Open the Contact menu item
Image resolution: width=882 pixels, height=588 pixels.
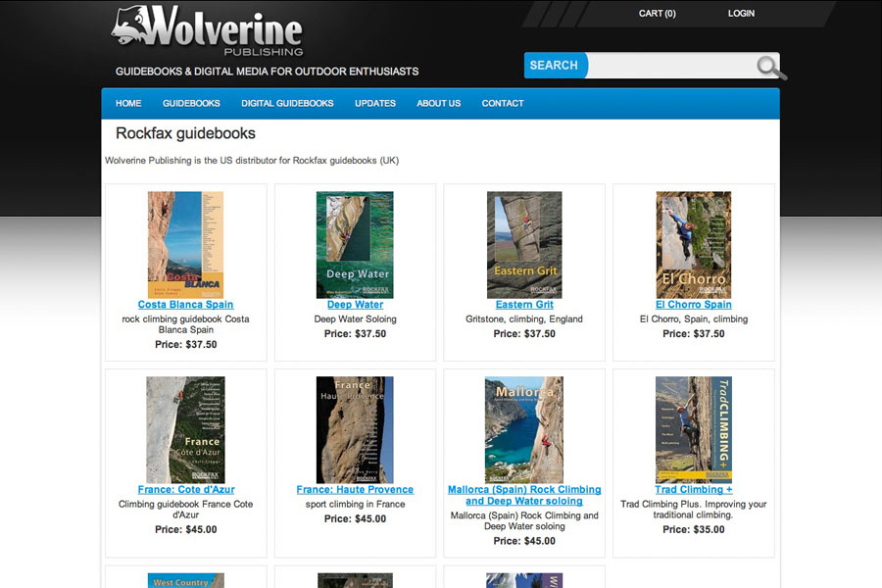503,104
